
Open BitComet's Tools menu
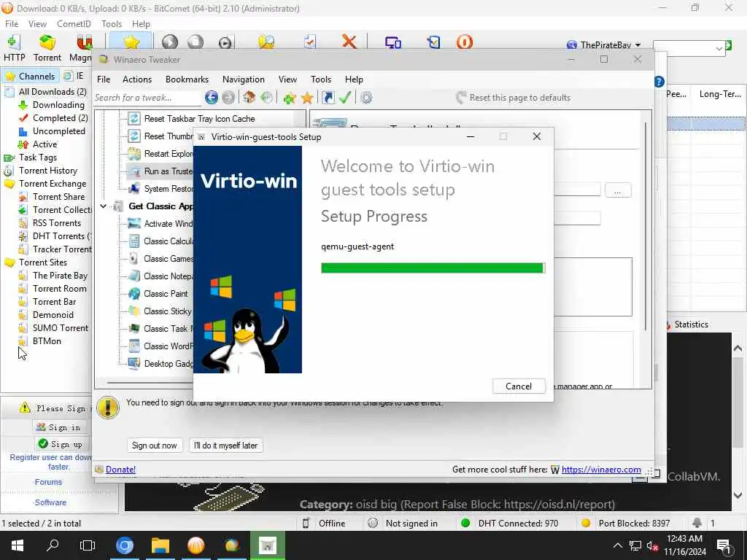[112, 24]
